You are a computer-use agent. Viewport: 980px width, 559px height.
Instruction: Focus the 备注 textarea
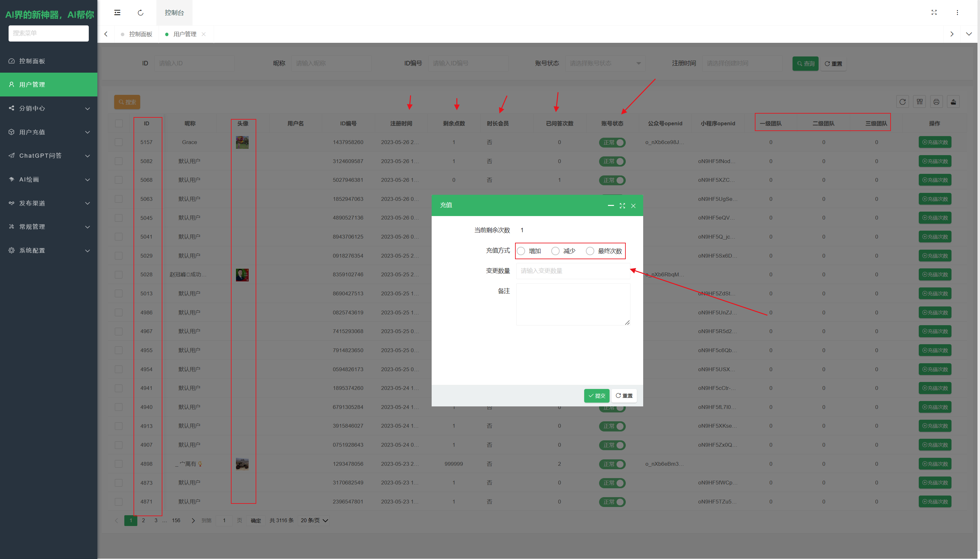(x=573, y=305)
